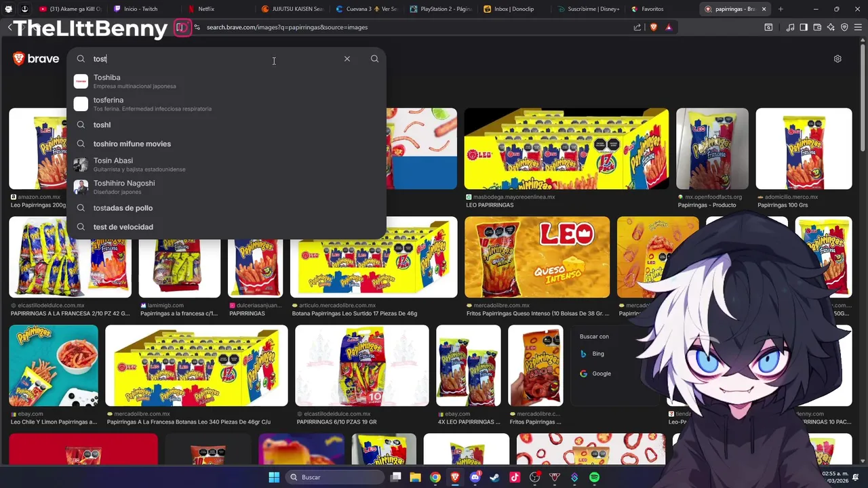Click the share page icon in address bar
Image resolution: width=868 pixels, height=488 pixels.
click(637, 27)
